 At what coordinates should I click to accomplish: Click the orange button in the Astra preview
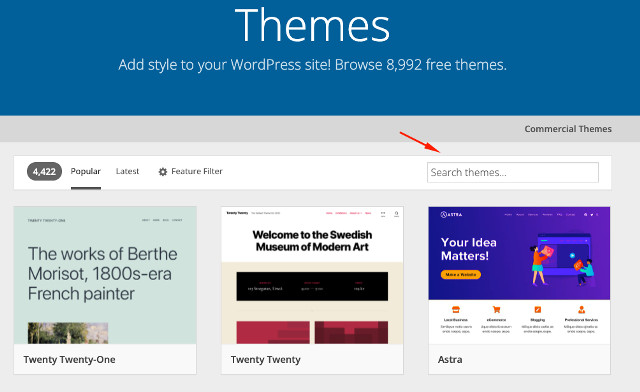460,275
